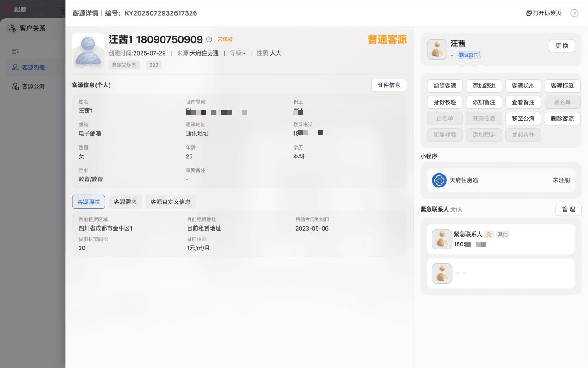Click the 教育/教育 industry value
The height and width of the screenshot is (368, 588).
91,179
